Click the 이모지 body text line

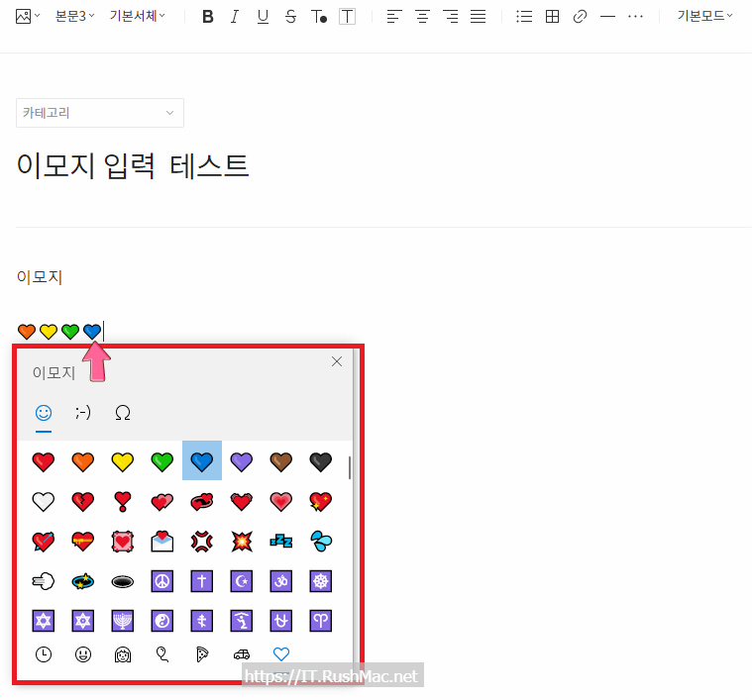[x=40, y=277]
